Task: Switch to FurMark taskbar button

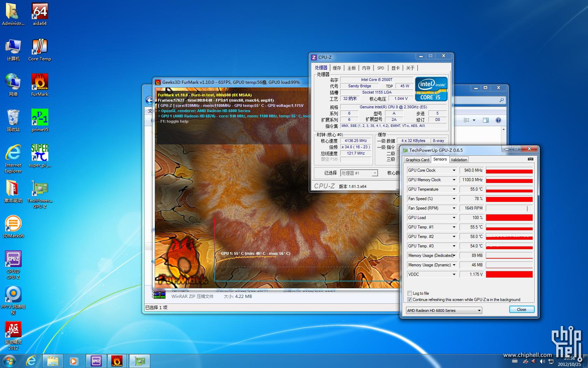Action: (x=117, y=361)
